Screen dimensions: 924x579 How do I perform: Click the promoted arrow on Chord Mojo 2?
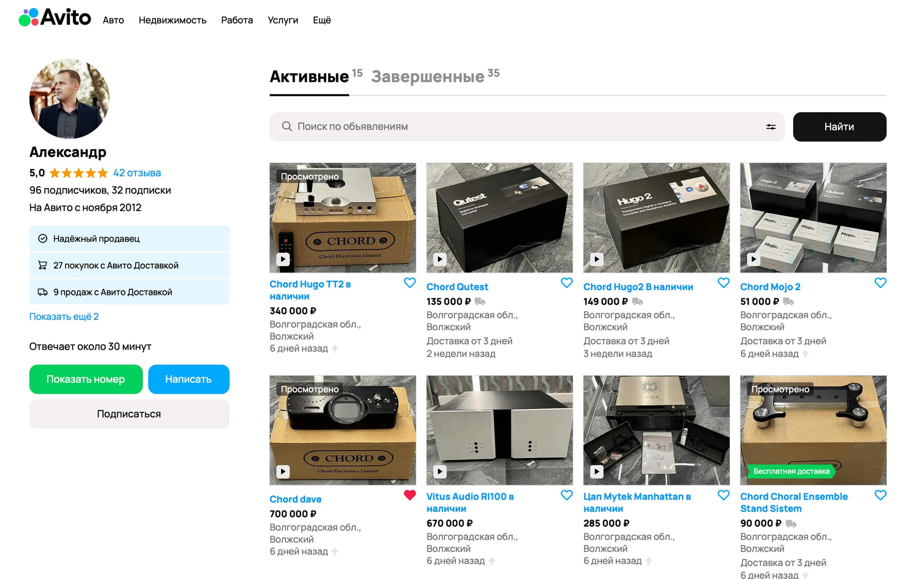(x=806, y=354)
